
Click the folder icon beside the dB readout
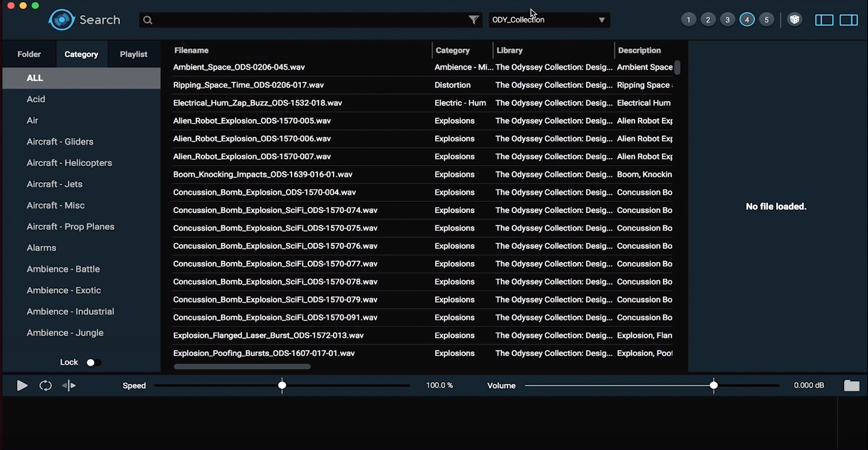[851, 385]
